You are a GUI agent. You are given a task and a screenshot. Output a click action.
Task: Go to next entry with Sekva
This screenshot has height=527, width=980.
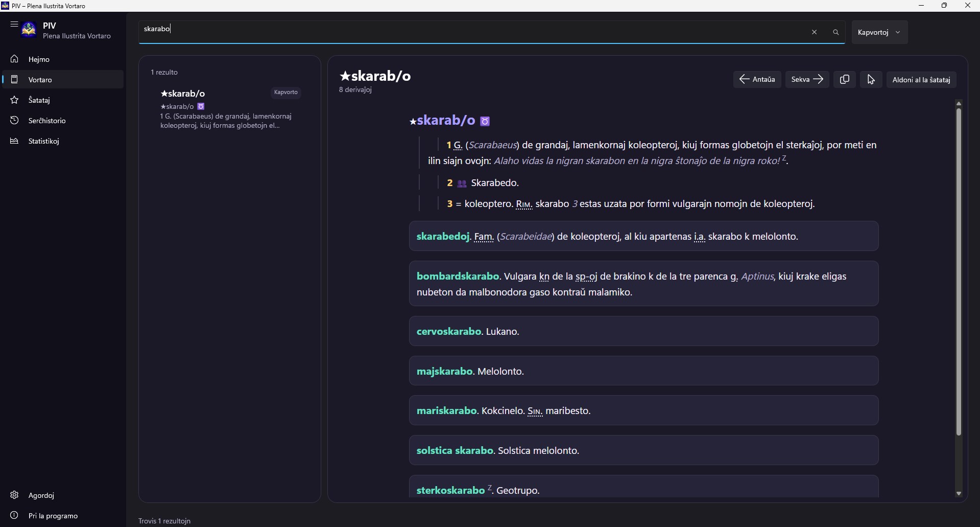point(807,79)
